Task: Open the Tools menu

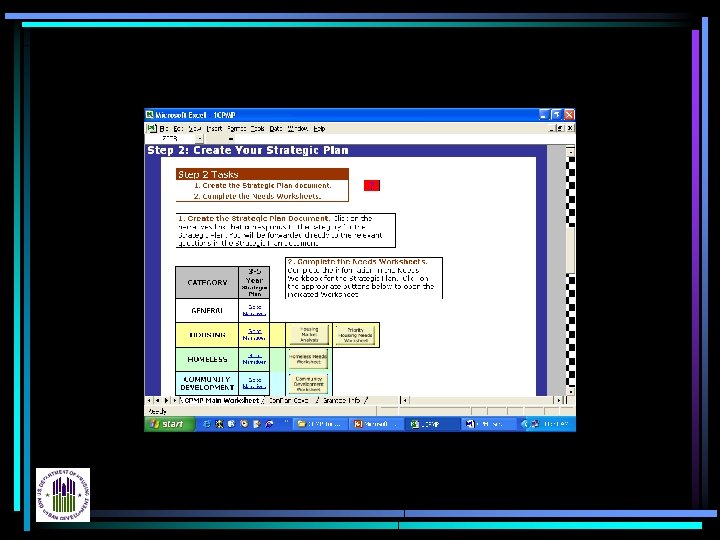Action: [257, 129]
